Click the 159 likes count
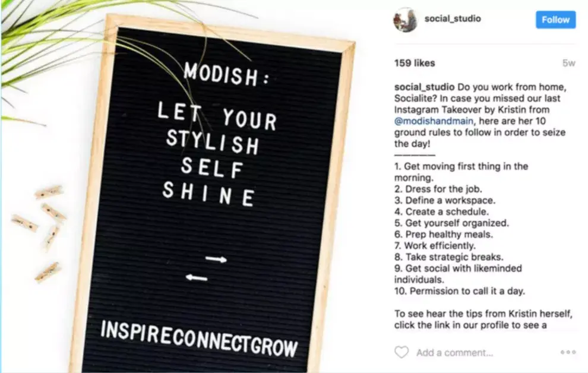Image resolution: width=588 pixels, height=373 pixels. pyautogui.click(x=415, y=63)
